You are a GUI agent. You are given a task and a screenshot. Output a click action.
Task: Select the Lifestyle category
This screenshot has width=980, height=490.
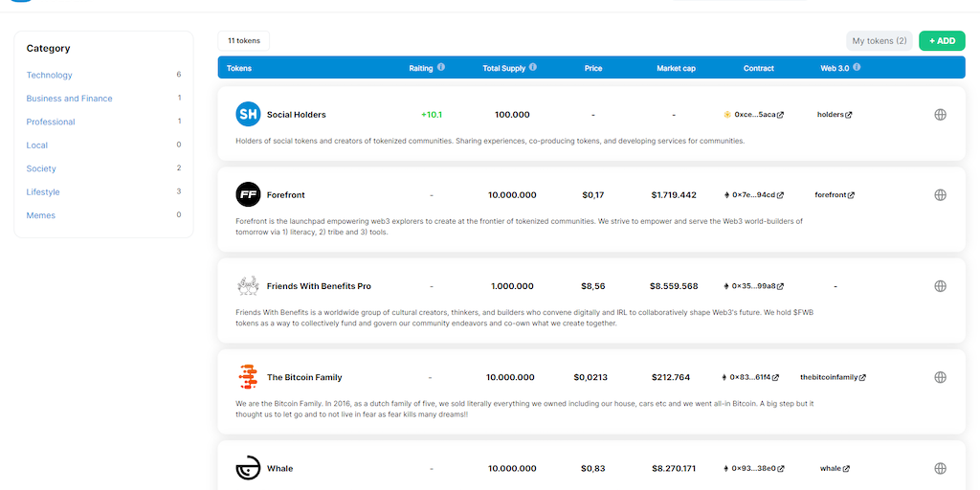click(43, 192)
